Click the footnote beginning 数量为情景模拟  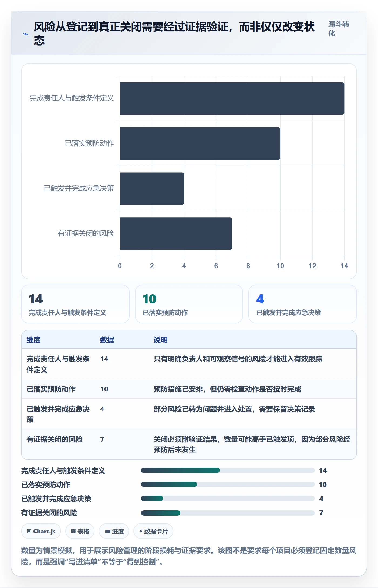point(189,556)
